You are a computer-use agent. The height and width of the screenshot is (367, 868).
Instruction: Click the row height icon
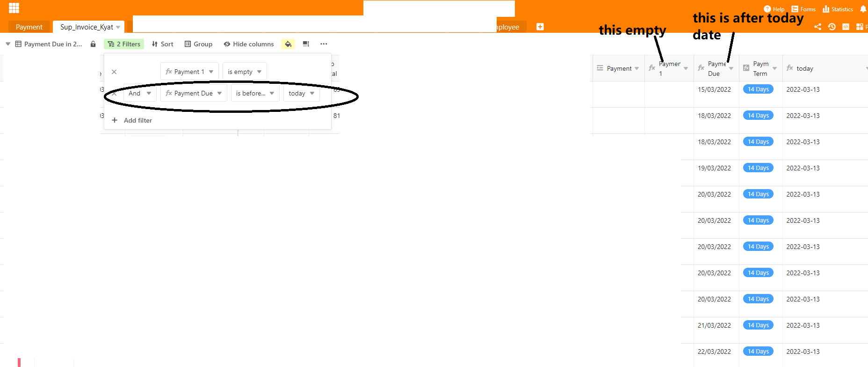click(x=306, y=44)
